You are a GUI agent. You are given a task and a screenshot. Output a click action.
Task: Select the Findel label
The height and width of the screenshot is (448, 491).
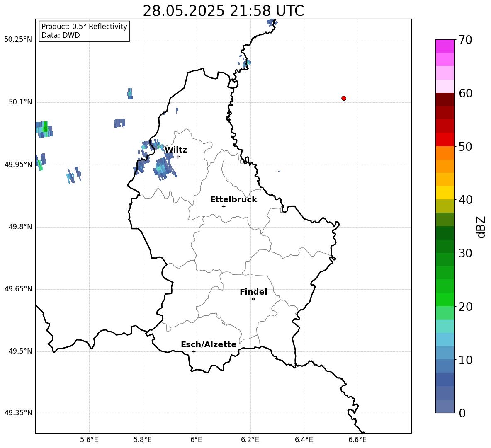click(253, 292)
